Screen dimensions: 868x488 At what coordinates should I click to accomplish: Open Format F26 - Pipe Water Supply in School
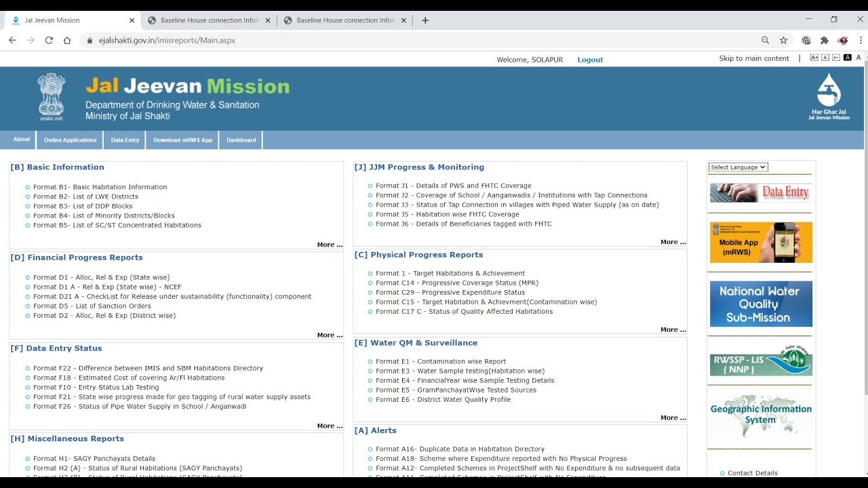pos(140,406)
